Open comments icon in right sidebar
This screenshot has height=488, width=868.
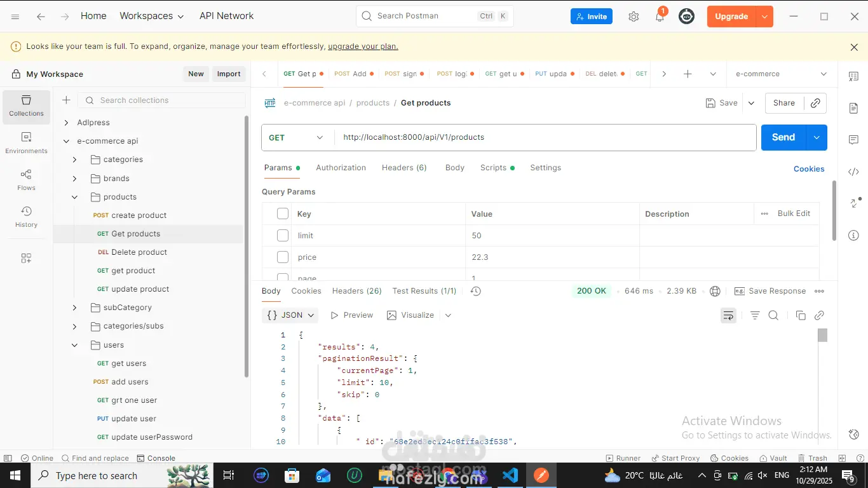click(853, 140)
